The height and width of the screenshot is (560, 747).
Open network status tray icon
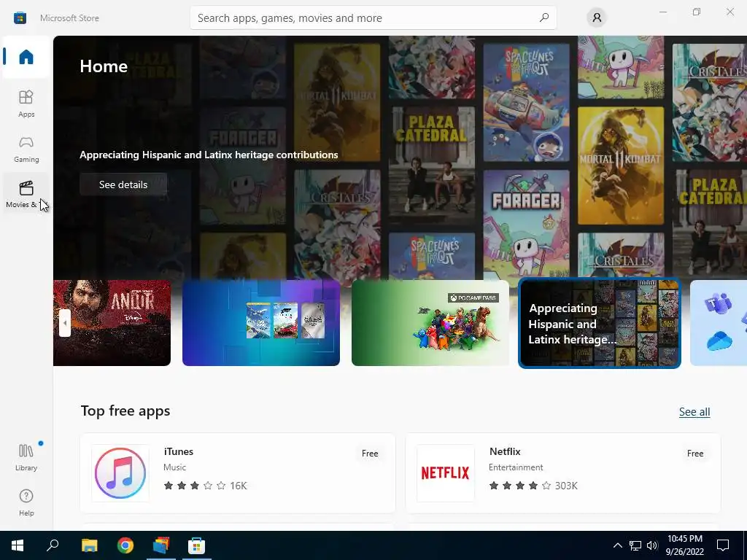[x=635, y=545]
